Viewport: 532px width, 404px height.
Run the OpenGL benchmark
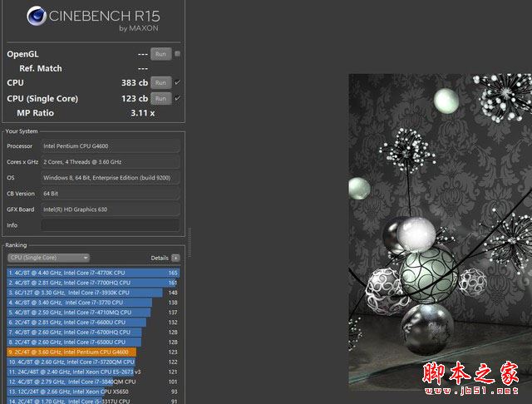click(160, 54)
